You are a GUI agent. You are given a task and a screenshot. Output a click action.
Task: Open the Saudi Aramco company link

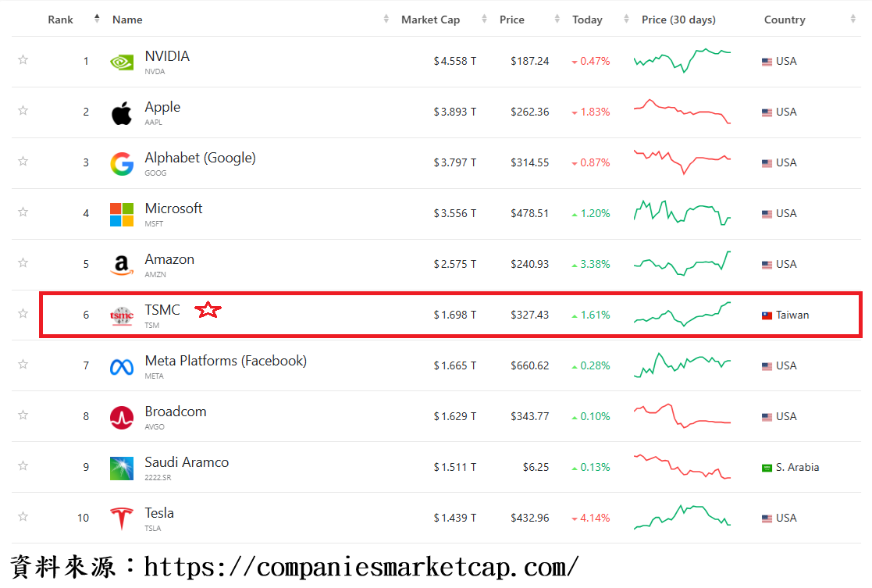[x=187, y=462]
